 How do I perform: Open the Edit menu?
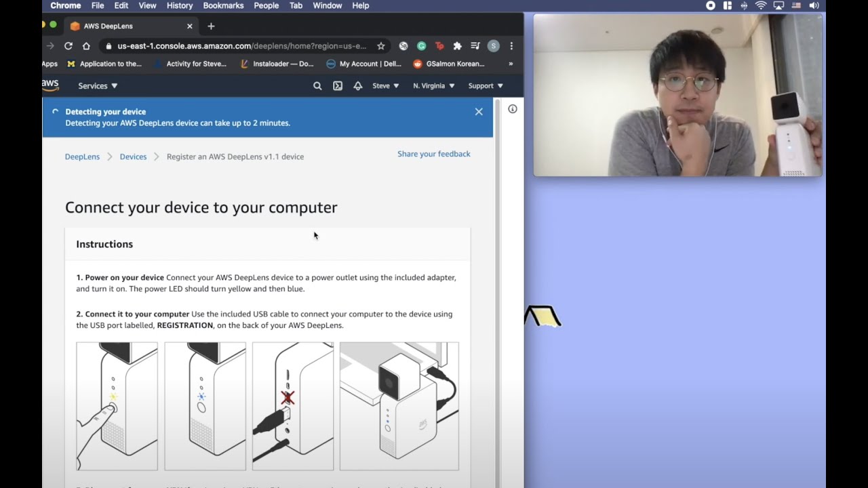click(121, 5)
